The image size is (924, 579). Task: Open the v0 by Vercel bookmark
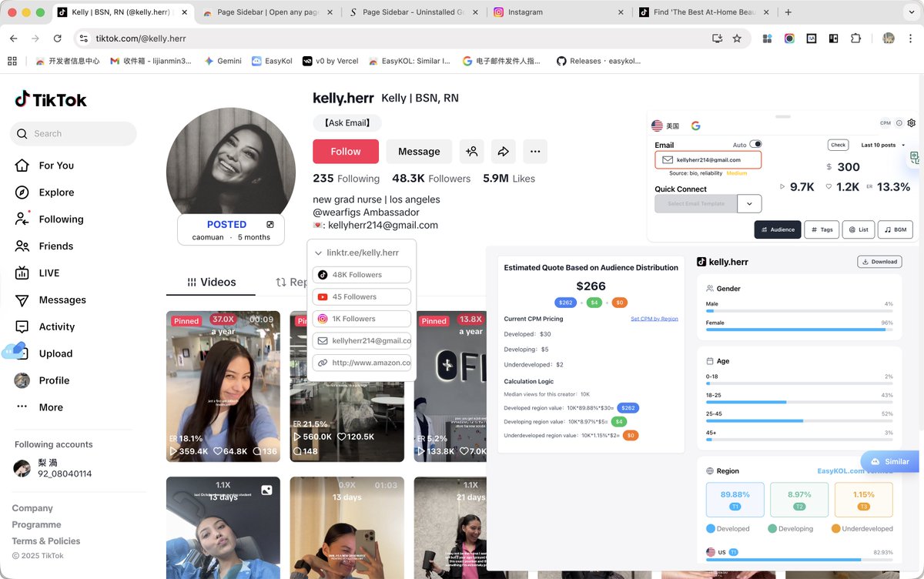point(330,61)
